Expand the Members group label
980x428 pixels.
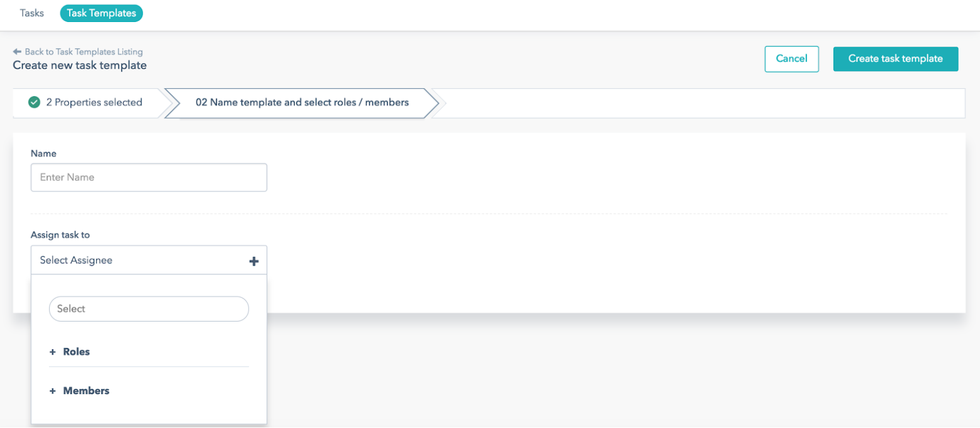coord(86,391)
